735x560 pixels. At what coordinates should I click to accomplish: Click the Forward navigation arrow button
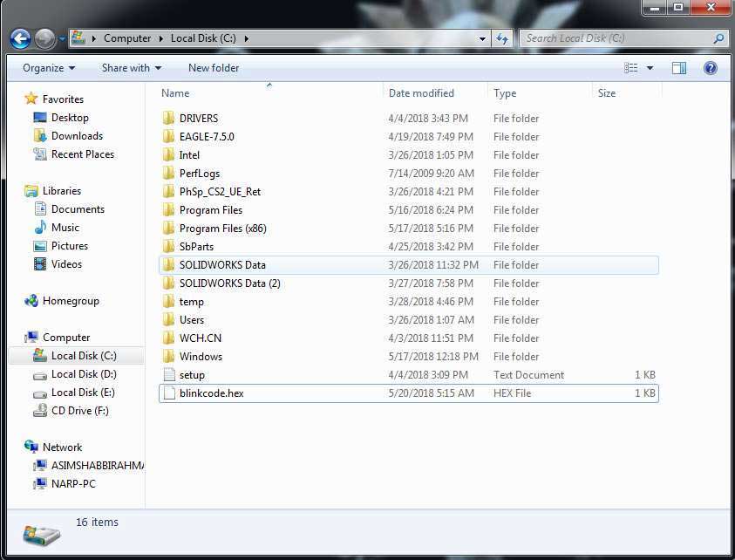coord(45,39)
